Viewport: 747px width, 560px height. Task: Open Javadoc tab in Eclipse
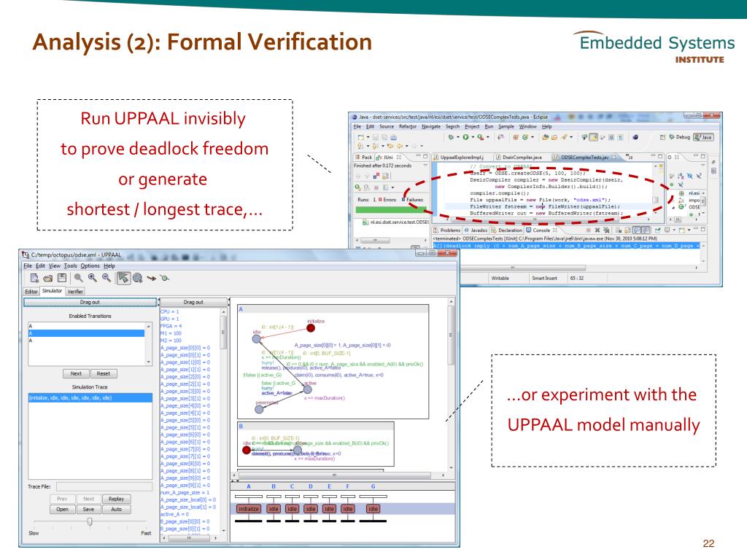pyautogui.click(x=476, y=230)
